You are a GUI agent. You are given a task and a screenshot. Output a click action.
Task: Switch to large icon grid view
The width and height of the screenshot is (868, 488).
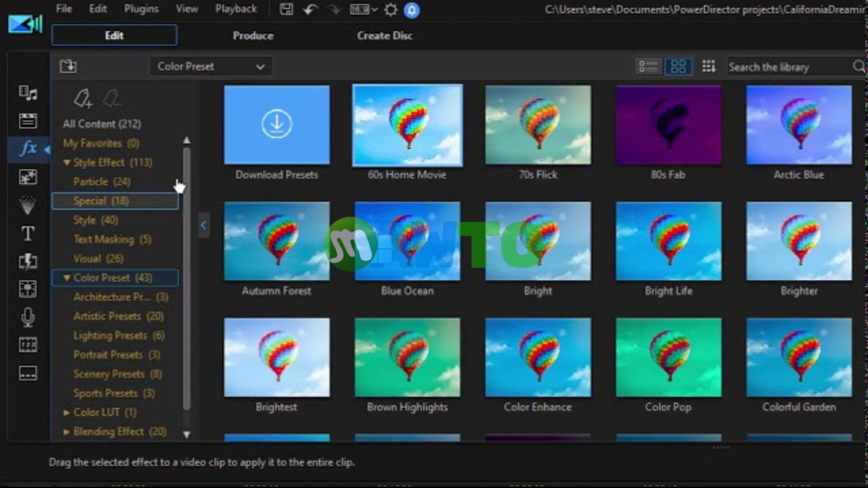click(678, 66)
